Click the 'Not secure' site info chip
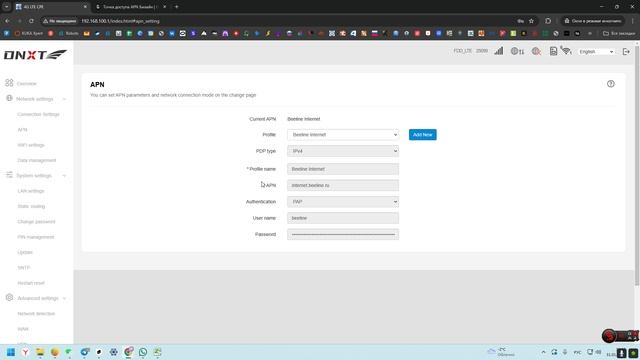Viewport: 640px width, 360px height. [60, 21]
